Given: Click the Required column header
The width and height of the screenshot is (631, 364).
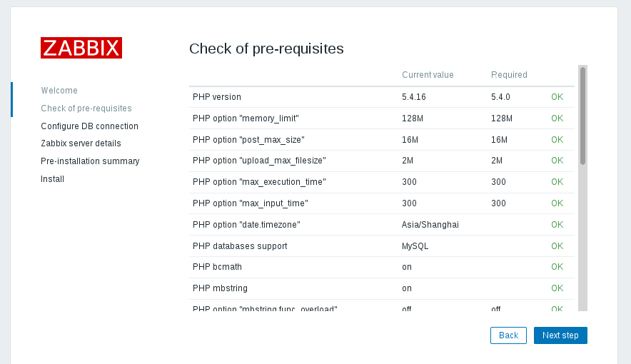Looking at the screenshot, I should tap(509, 75).
